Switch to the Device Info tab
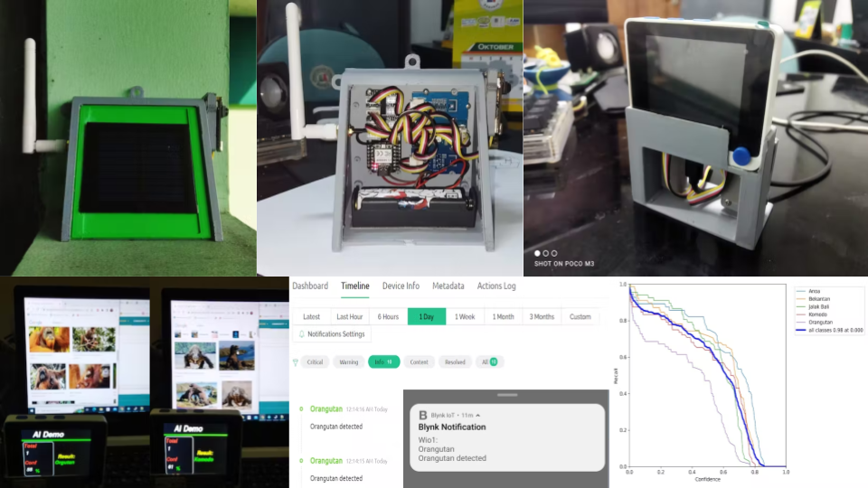868x488 pixels. point(401,286)
